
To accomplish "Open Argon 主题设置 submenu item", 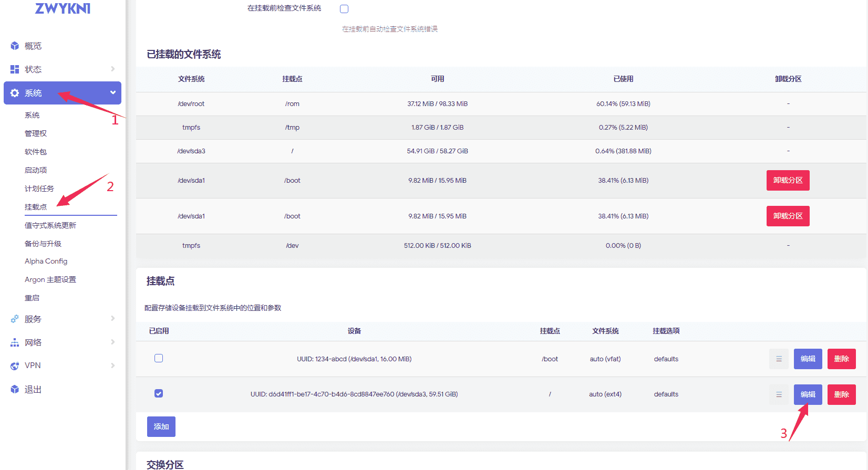I will 50,279.
